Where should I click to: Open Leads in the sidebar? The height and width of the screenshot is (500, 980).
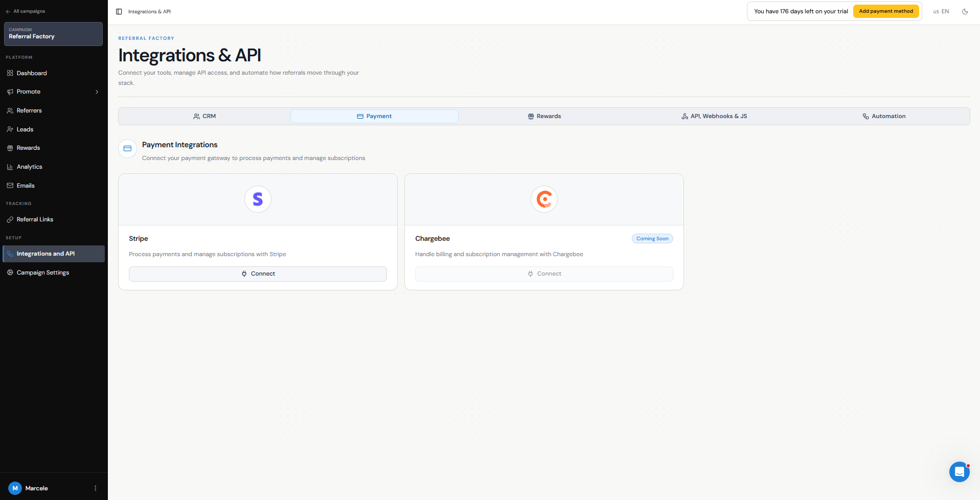54,129
